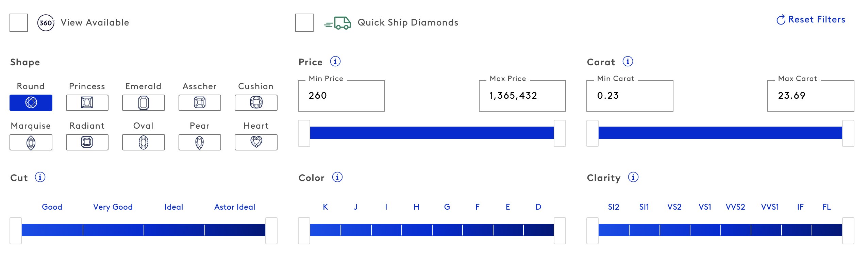Pick the Pear diamond shape

[200, 142]
